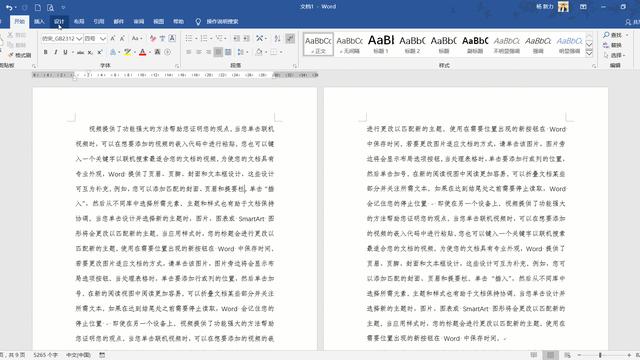
Task: Toggle Bold formatting
Action: click(45, 52)
